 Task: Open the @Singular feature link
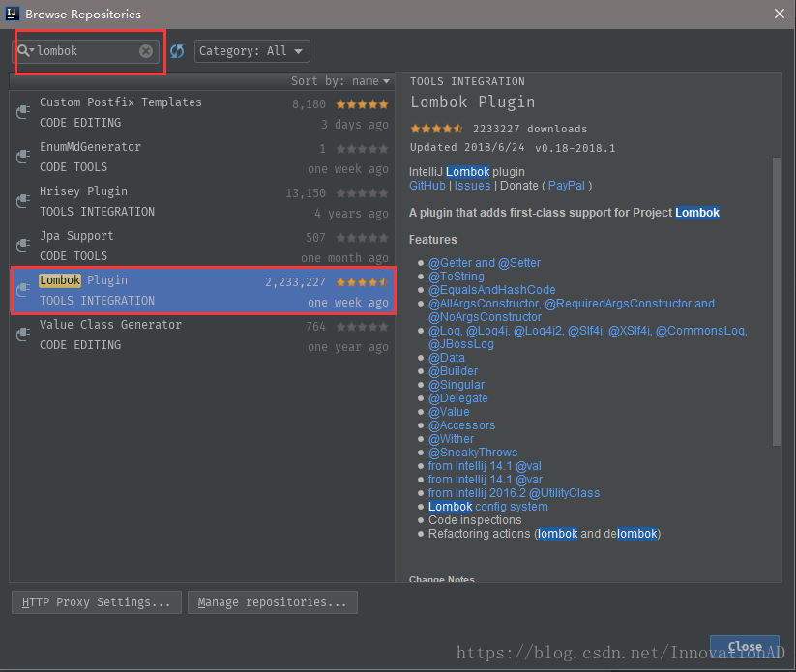(x=456, y=385)
